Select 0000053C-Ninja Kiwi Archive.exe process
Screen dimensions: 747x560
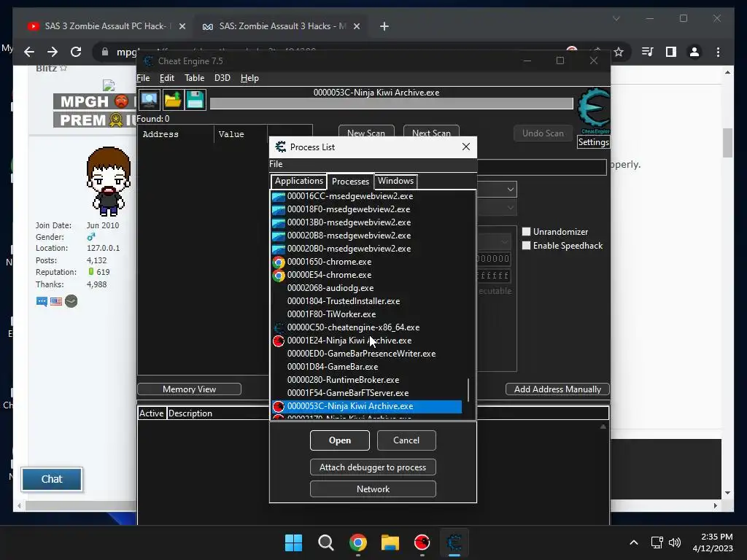pos(366,406)
